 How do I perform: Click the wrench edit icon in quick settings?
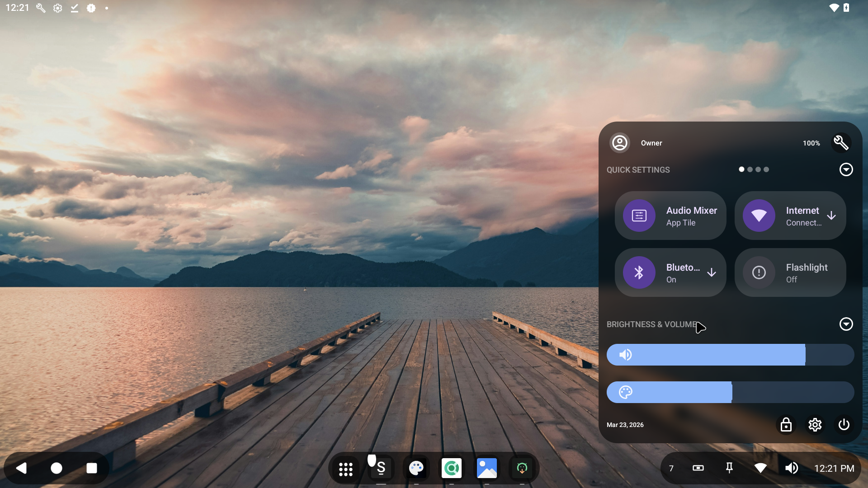[x=841, y=143]
